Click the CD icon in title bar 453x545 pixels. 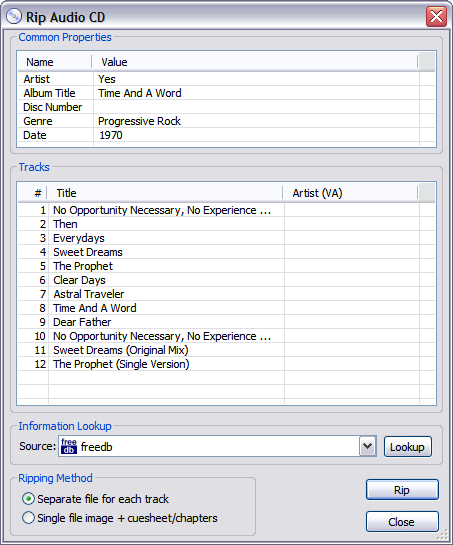pos(14,16)
